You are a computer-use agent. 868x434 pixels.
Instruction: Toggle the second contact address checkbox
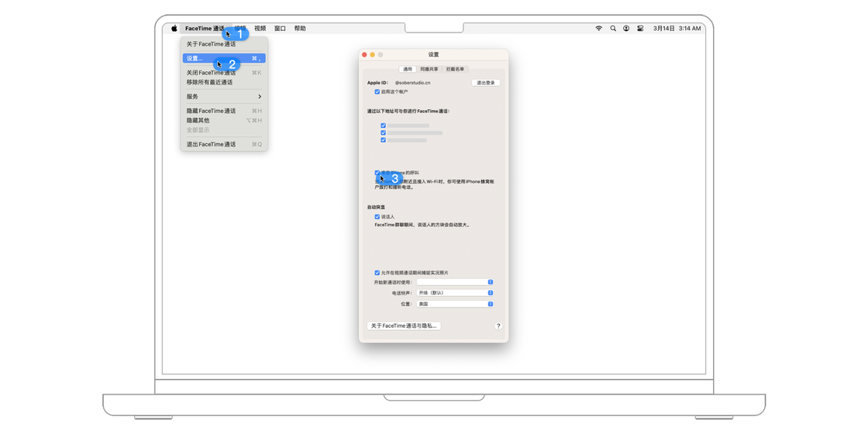click(383, 133)
